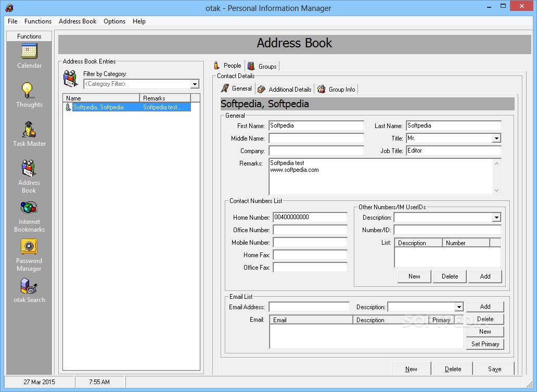Open the Other Numbers Description dropdown
The height and width of the screenshot is (392, 537).
(496, 217)
